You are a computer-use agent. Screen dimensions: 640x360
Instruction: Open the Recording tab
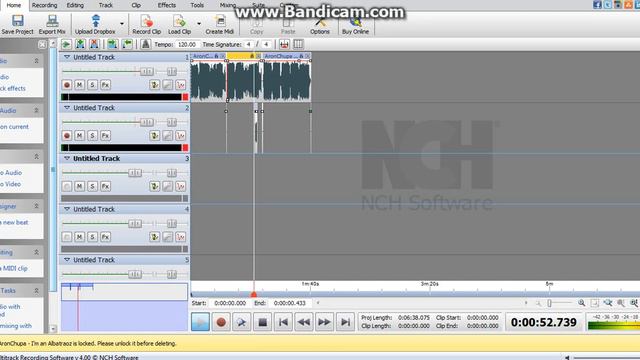point(44,5)
